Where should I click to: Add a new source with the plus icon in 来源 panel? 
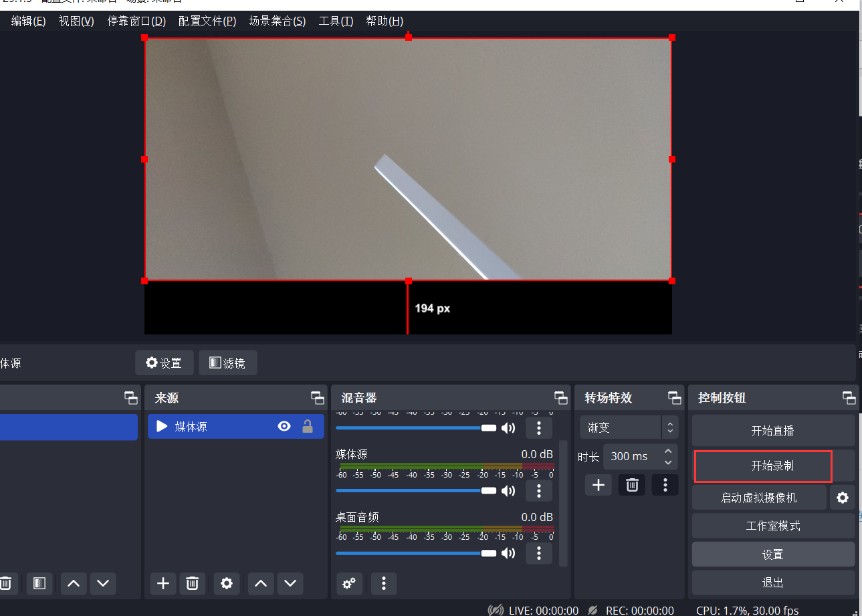coord(163,584)
